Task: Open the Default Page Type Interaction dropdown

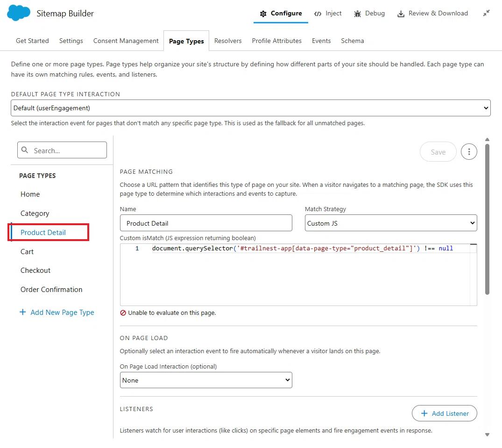Action: (x=251, y=108)
